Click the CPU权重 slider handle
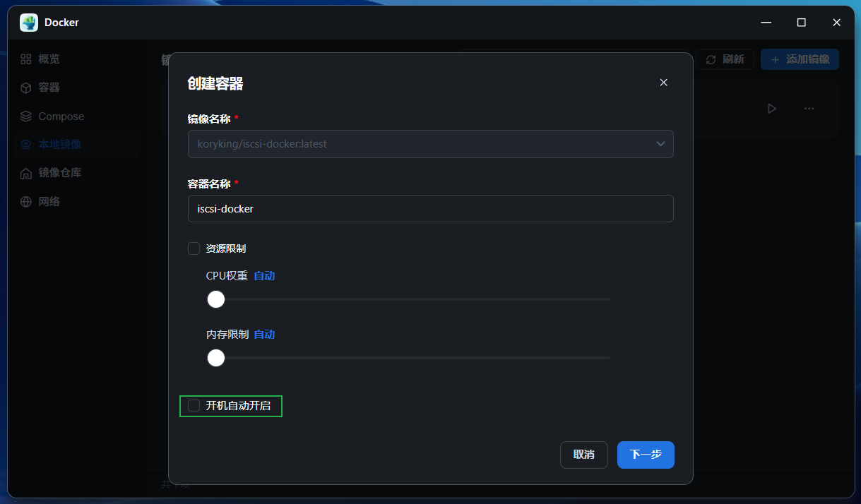861x504 pixels. point(216,299)
